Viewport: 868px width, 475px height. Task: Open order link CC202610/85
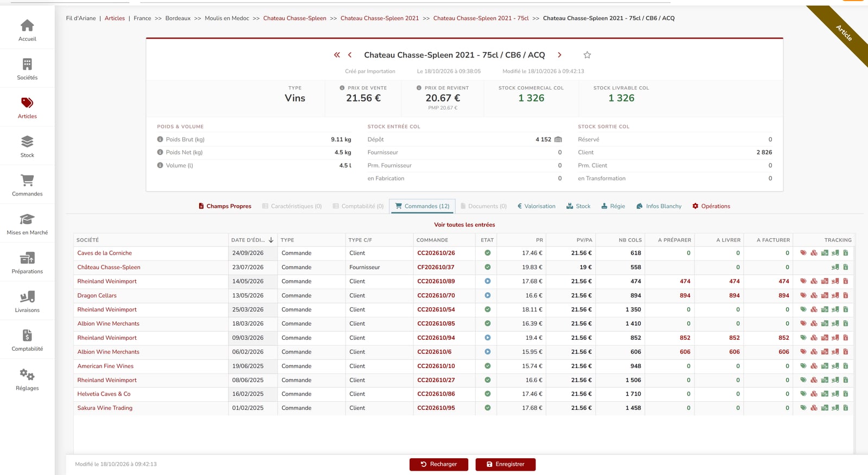436,324
